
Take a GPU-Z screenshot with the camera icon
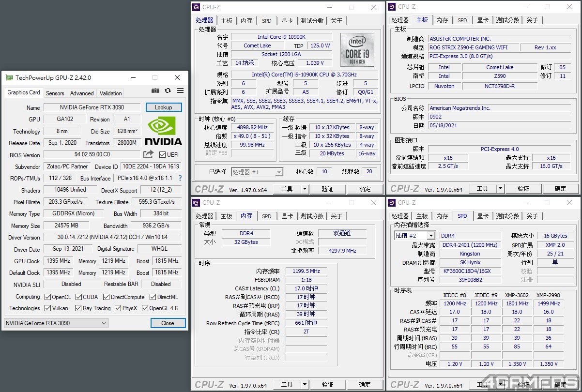[155, 90]
